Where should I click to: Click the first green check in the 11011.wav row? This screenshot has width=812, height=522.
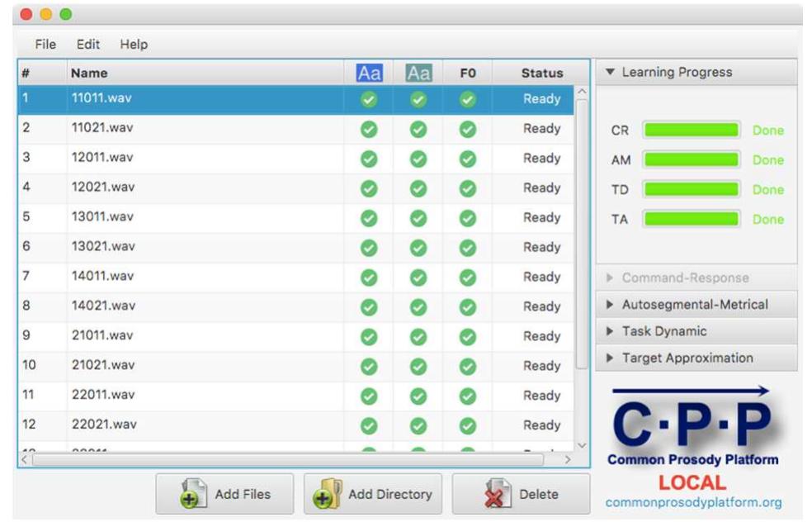point(369,100)
